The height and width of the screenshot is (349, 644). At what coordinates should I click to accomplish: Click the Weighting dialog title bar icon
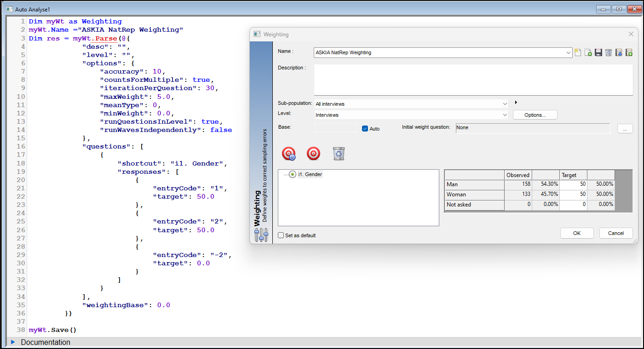[257, 34]
